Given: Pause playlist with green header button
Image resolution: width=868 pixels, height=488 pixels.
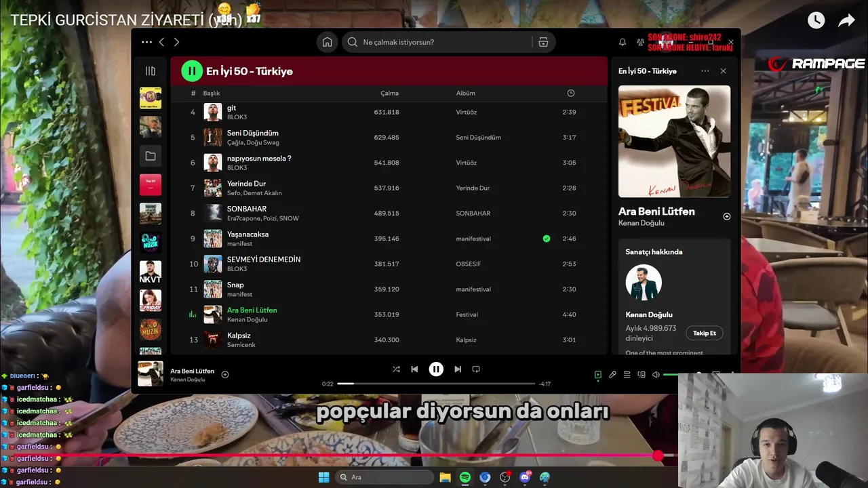Looking at the screenshot, I should (192, 70).
